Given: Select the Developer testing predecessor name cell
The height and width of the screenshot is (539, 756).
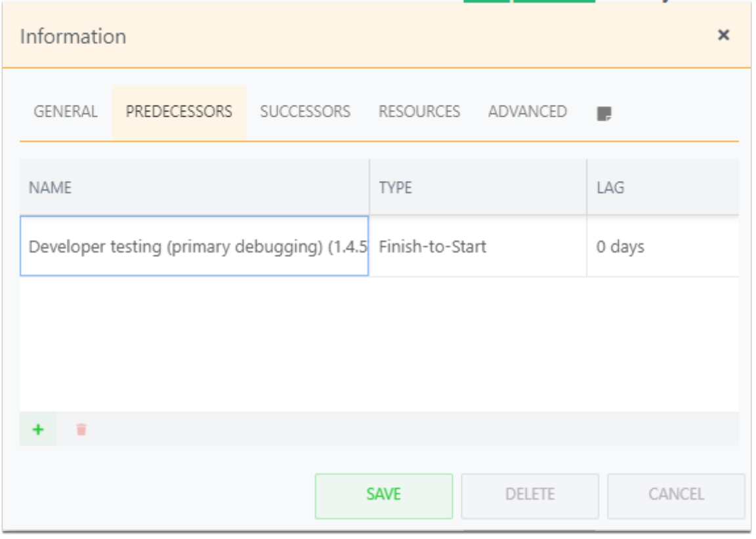Looking at the screenshot, I should point(194,246).
